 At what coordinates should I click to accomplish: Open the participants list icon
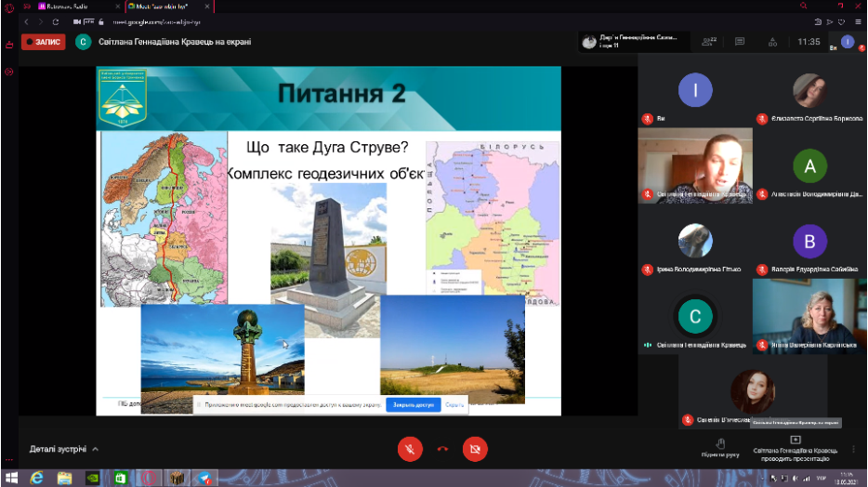coord(710,42)
